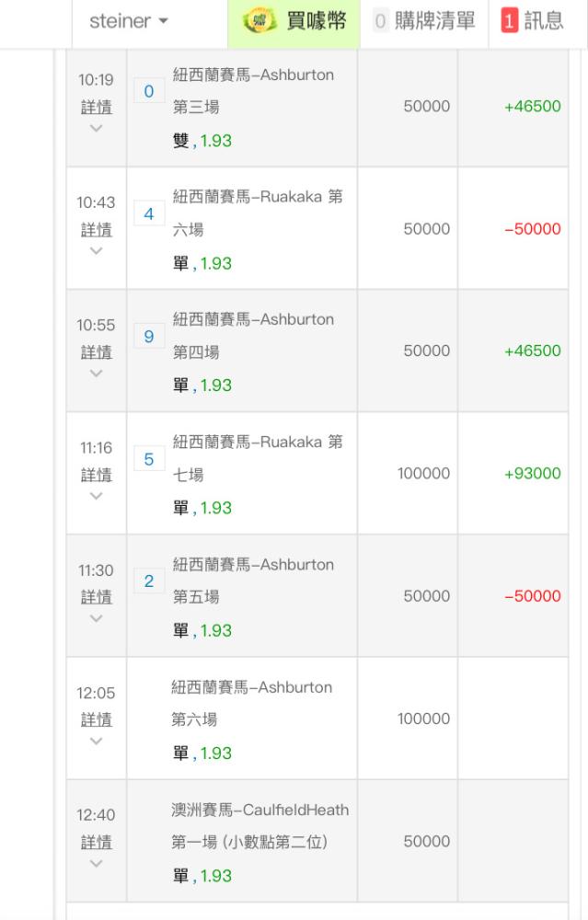Click the result number box showing 0
The height and width of the screenshot is (920, 588).
click(149, 91)
